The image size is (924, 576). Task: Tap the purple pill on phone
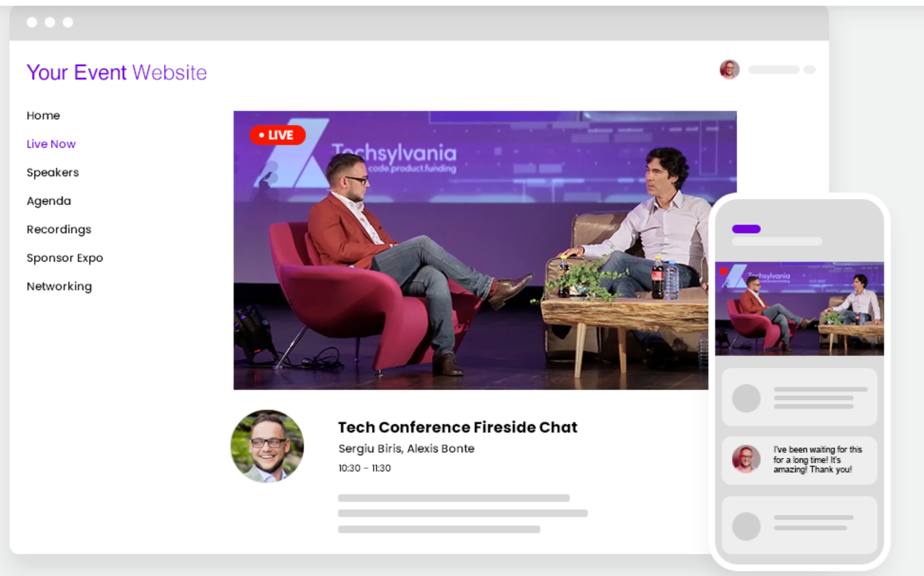click(746, 229)
